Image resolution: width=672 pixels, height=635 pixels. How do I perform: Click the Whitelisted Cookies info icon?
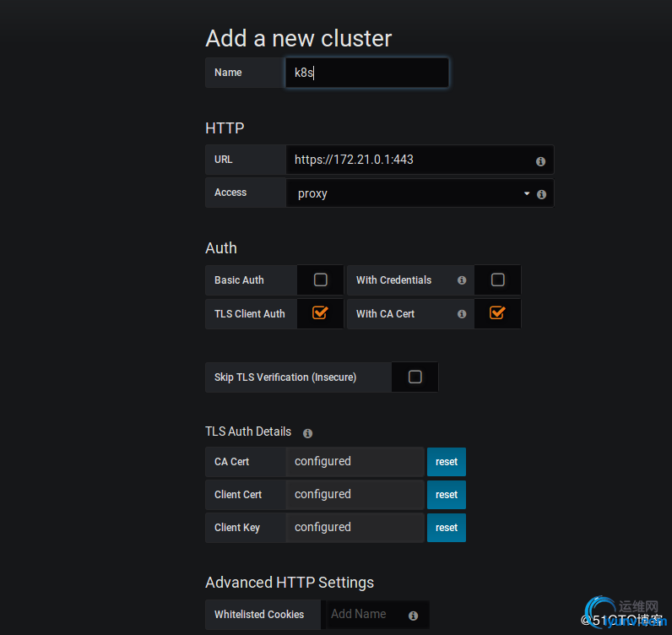[x=413, y=616]
